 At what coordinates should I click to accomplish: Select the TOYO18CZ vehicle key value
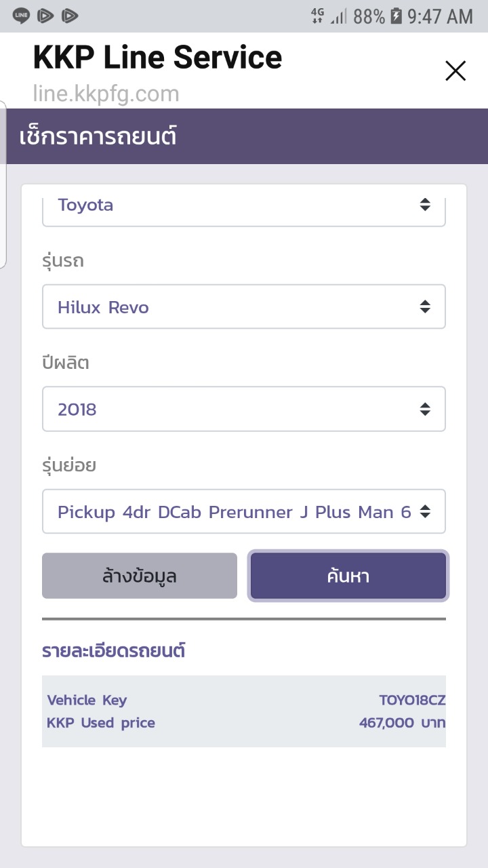tap(412, 700)
